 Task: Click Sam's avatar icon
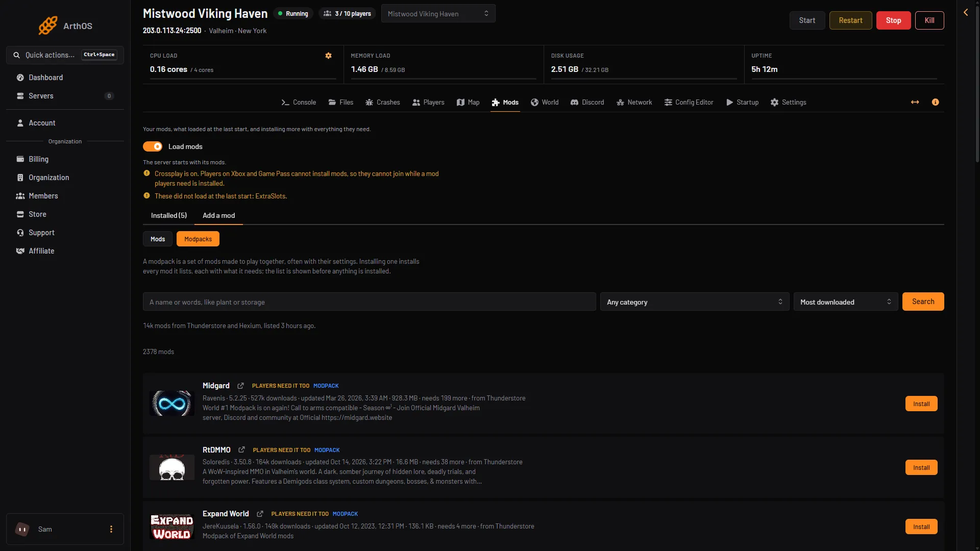pyautogui.click(x=22, y=529)
